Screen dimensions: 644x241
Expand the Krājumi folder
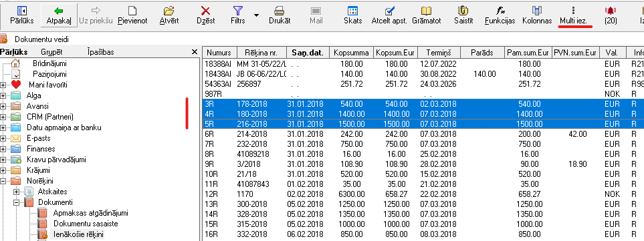tap(3, 170)
